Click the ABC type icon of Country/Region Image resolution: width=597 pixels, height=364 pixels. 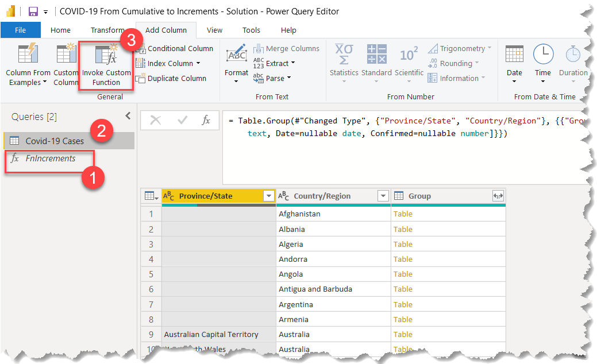[284, 196]
